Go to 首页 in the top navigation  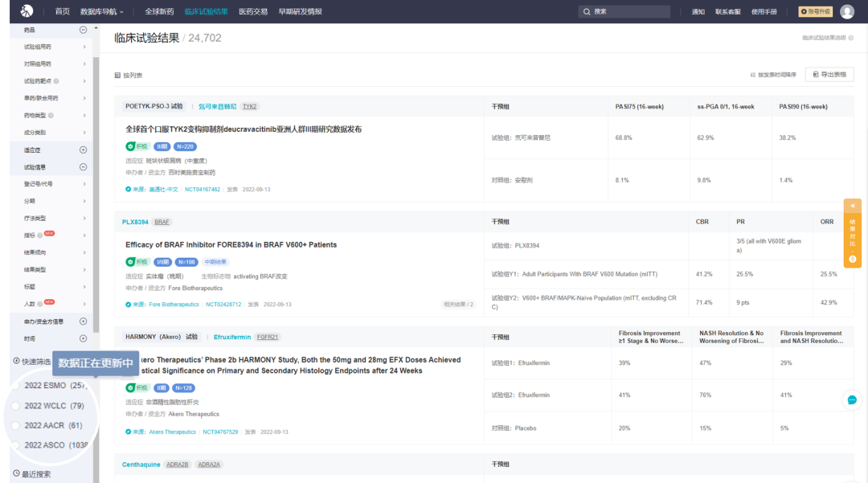pyautogui.click(x=63, y=11)
